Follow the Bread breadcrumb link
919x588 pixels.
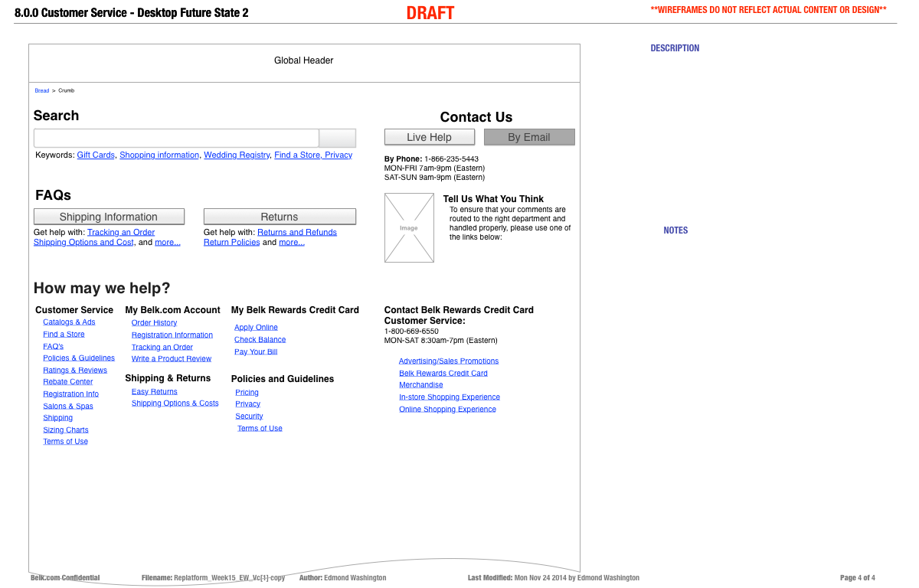pyautogui.click(x=42, y=90)
